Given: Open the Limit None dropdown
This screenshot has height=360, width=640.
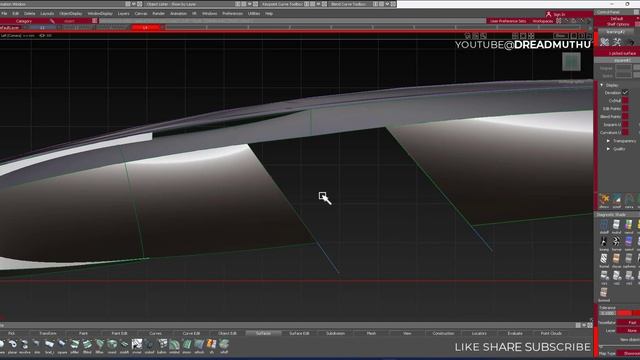Looking at the screenshot, I should (x=629, y=331).
